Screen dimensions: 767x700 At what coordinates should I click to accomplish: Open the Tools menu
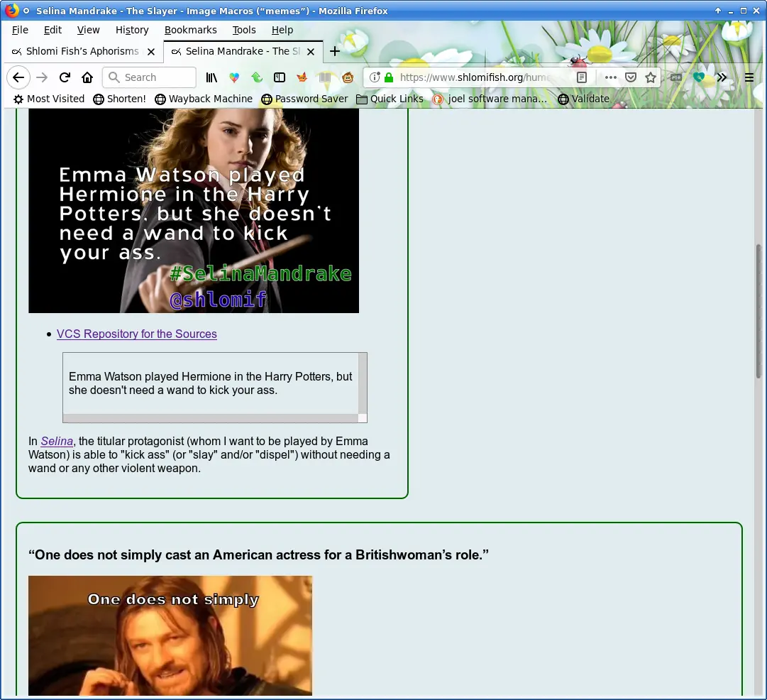(x=244, y=30)
